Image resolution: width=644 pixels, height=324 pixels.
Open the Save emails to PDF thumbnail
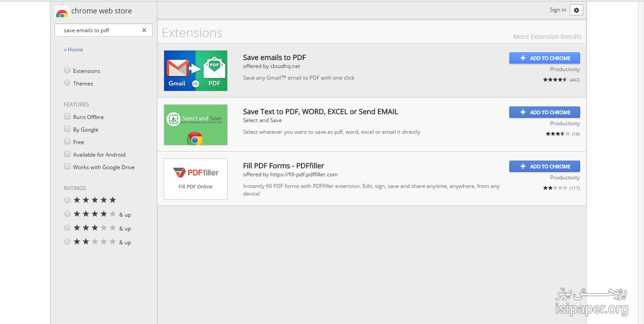coord(195,71)
